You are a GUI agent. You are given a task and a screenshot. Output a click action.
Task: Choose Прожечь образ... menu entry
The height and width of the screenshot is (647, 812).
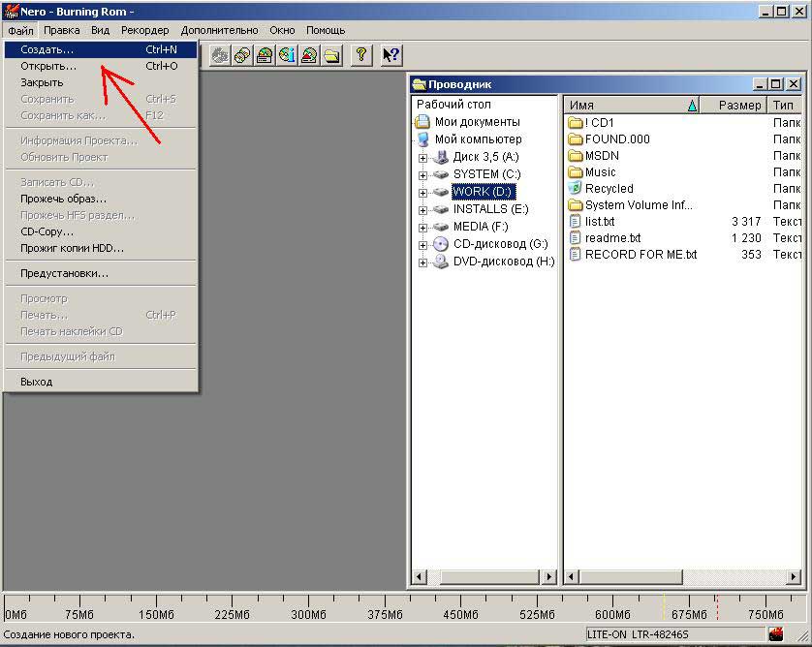pyautogui.click(x=63, y=199)
